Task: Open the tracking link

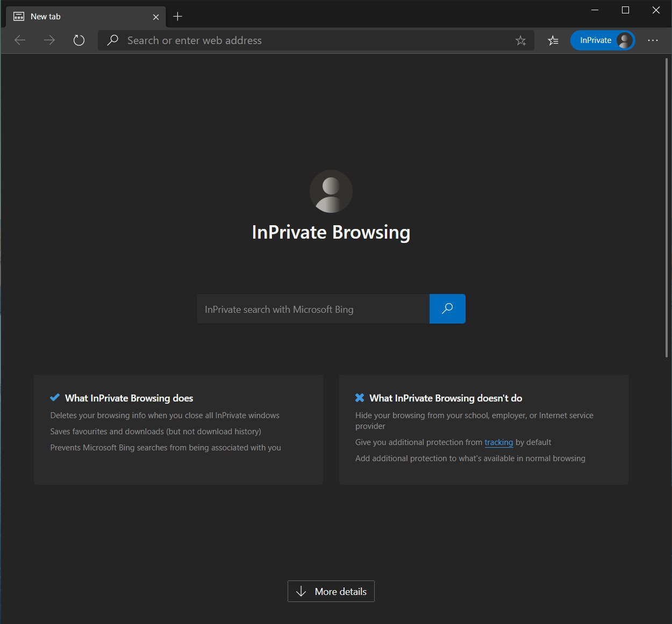Action: coord(498,442)
